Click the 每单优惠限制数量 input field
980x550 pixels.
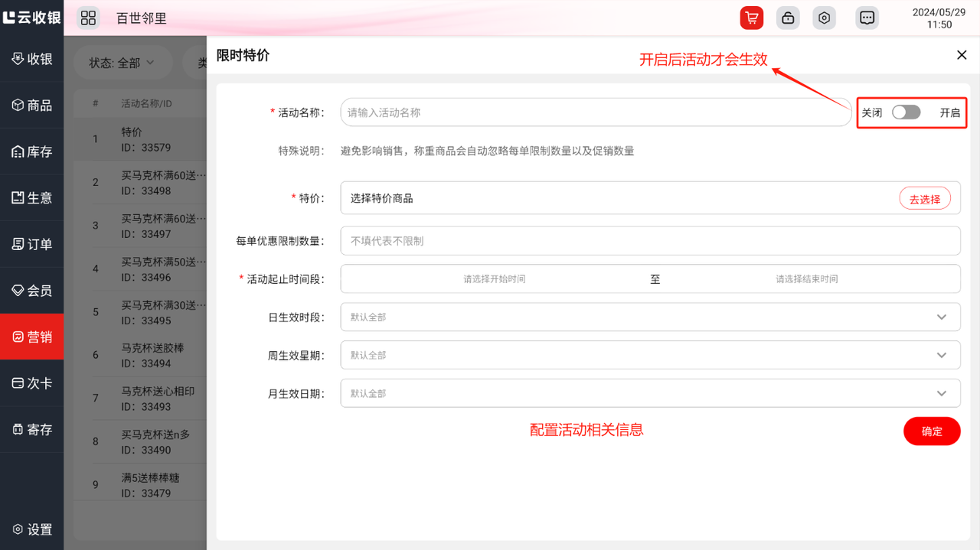click(650, 241)
